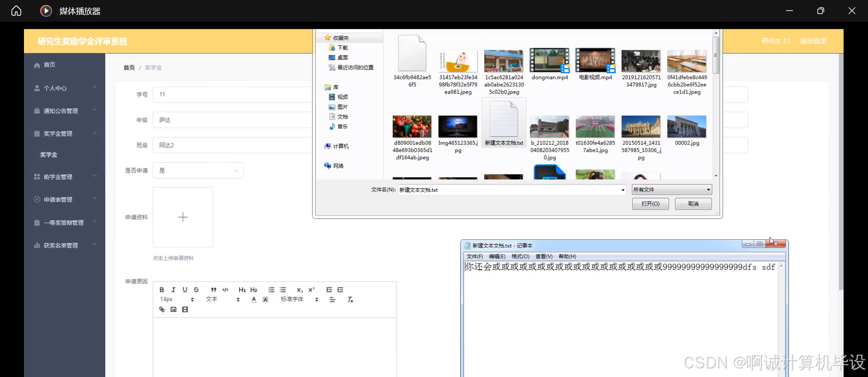Toggle italic formatting in the editor
Viewport: 868px width, 377px height.
(x=173, y=290)
